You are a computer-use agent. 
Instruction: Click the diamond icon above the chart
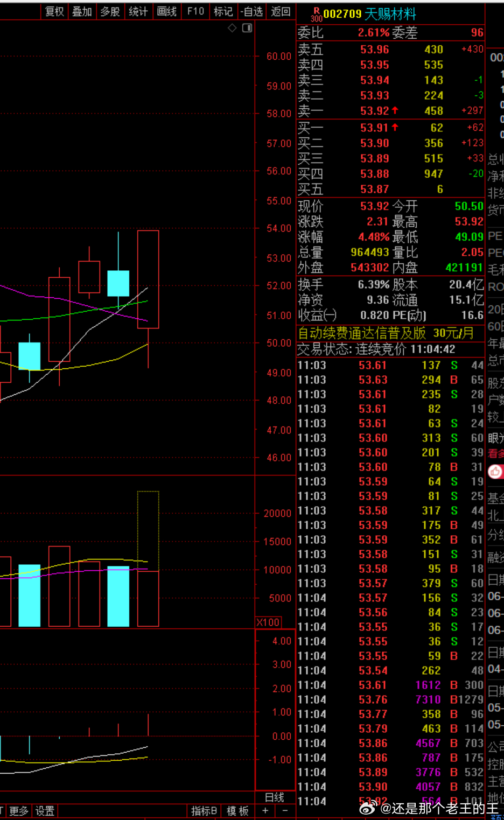pos(232,28)
